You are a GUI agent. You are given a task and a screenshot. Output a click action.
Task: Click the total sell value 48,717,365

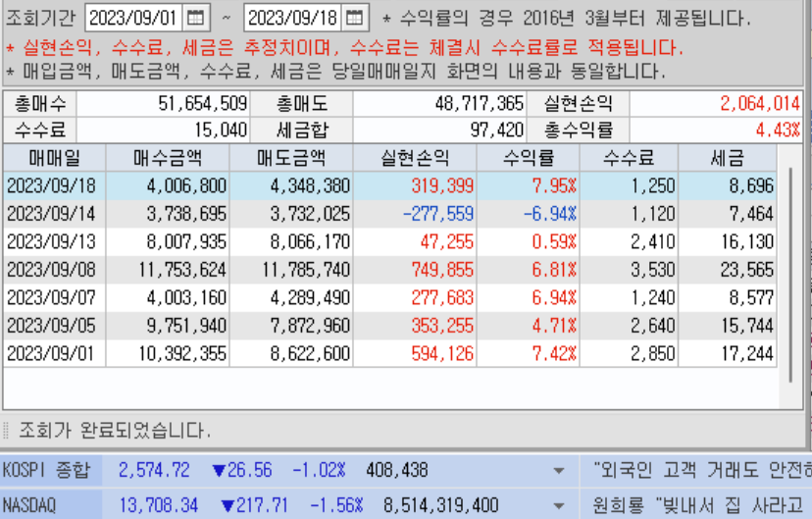coord(479,104)
